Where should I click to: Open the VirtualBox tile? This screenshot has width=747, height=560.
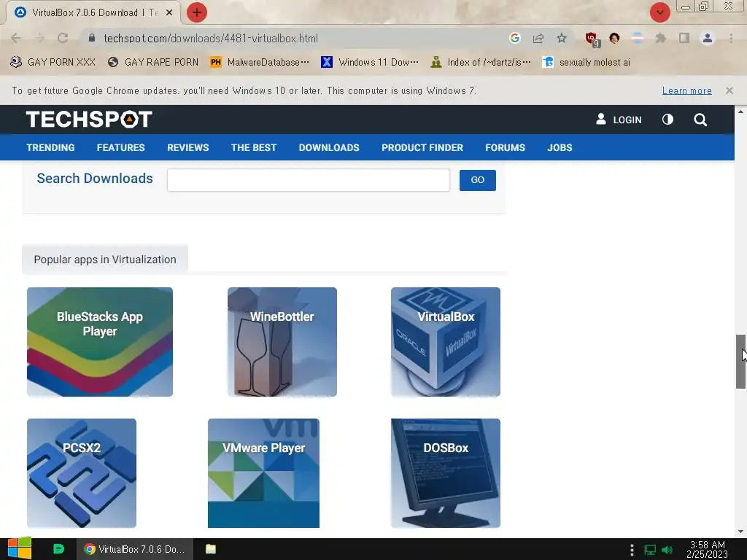pyautogui.click(x=446, y=341)
